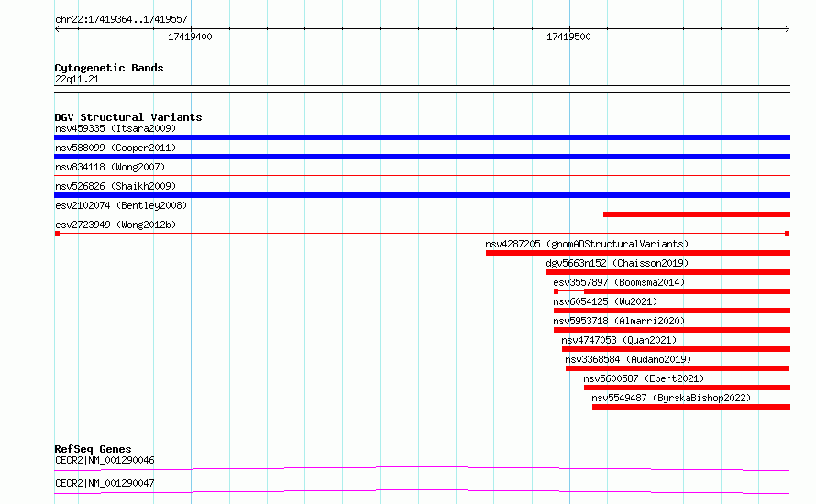Open nsv6054125 (Wu2021) variant label
Image resolution: width=816 pixels, height=504 pixels.
(x=605, y=301)
